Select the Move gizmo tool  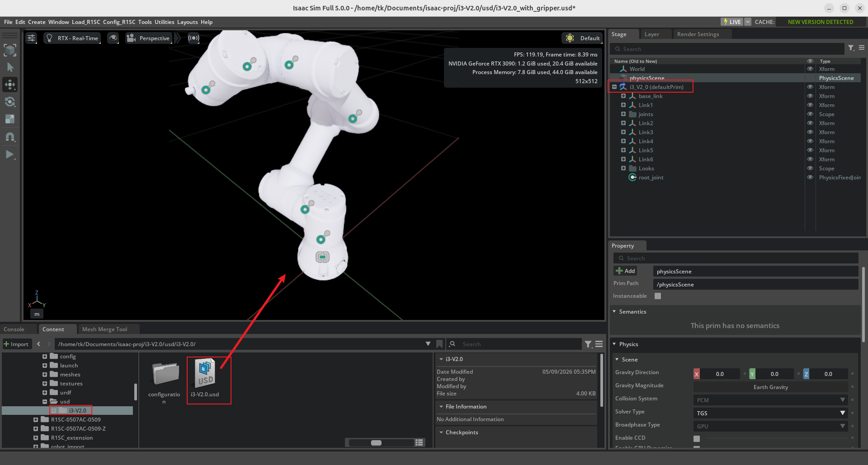click(10, 85)
